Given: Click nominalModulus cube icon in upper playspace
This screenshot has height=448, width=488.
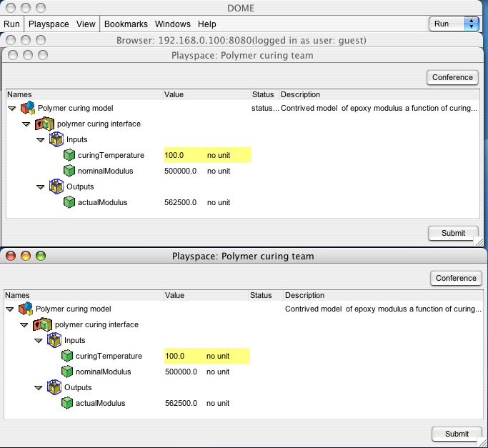Looking at the screenshot, I should [x=69, y=171].
